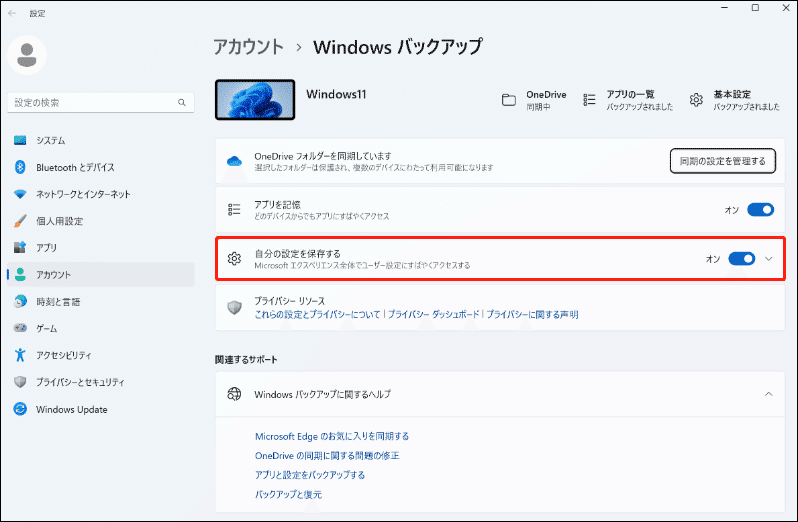Open プライバシーとセキュリティ settings category

tap(101, 382)
